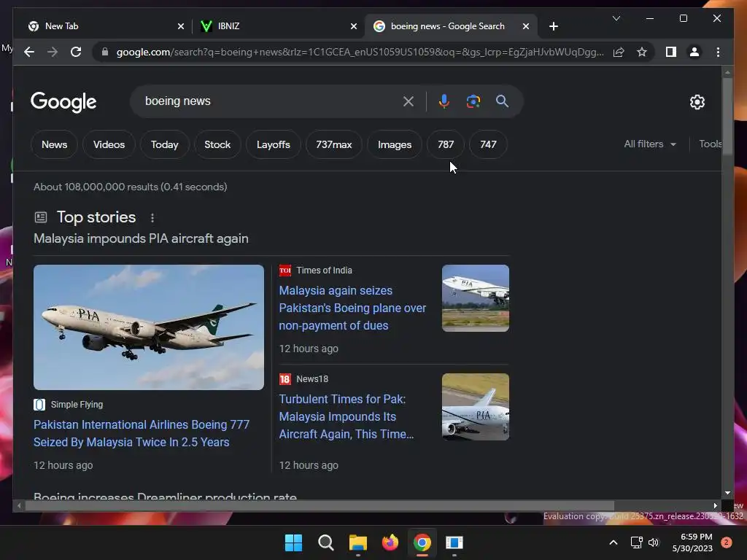Image resolution: width=747 pixels, height=560 pixels.
Task: Open Simple Flying Boeing 777 seized article
Action: coord(142,433)
